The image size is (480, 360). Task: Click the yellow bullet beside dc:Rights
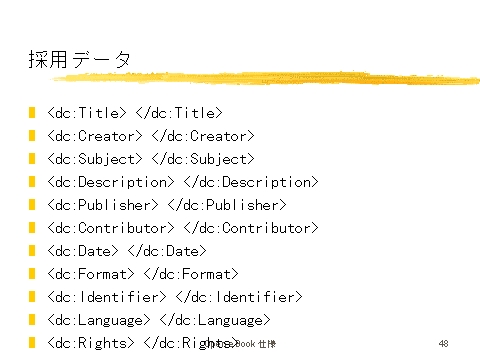(32, 343)
